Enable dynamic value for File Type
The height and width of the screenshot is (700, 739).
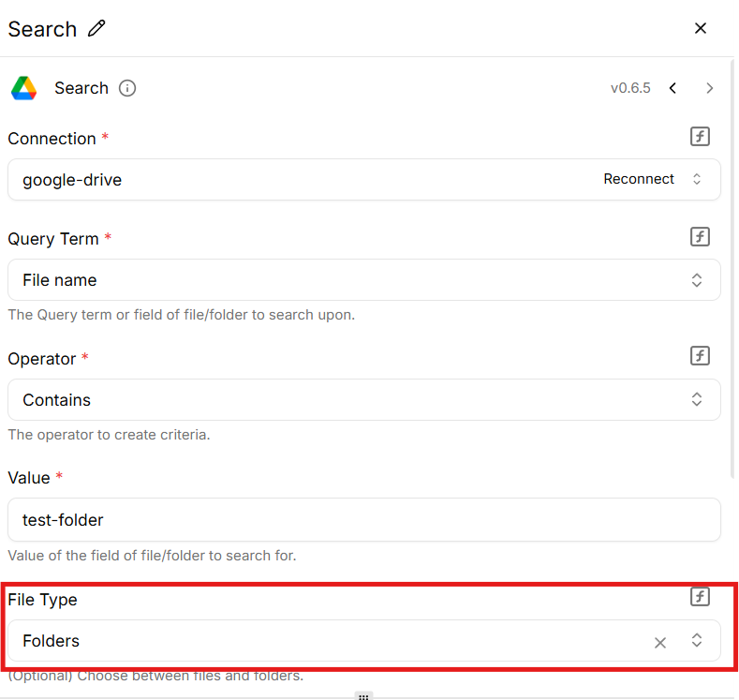point(700,597)
